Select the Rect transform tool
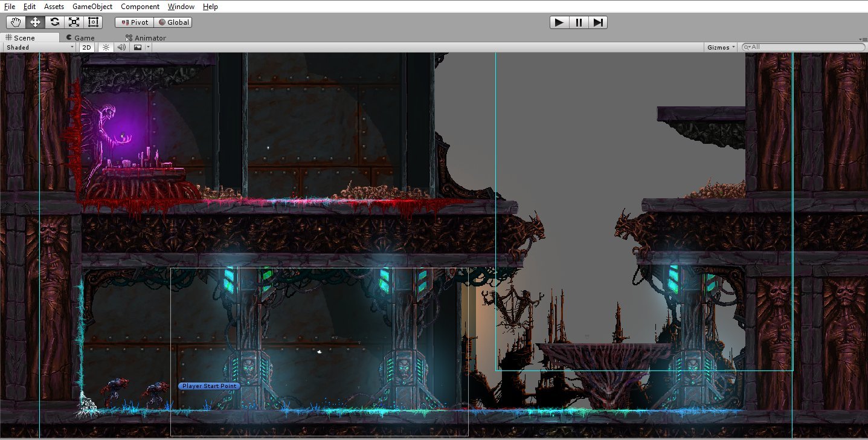Screen dimensions: 868x440 93,22
